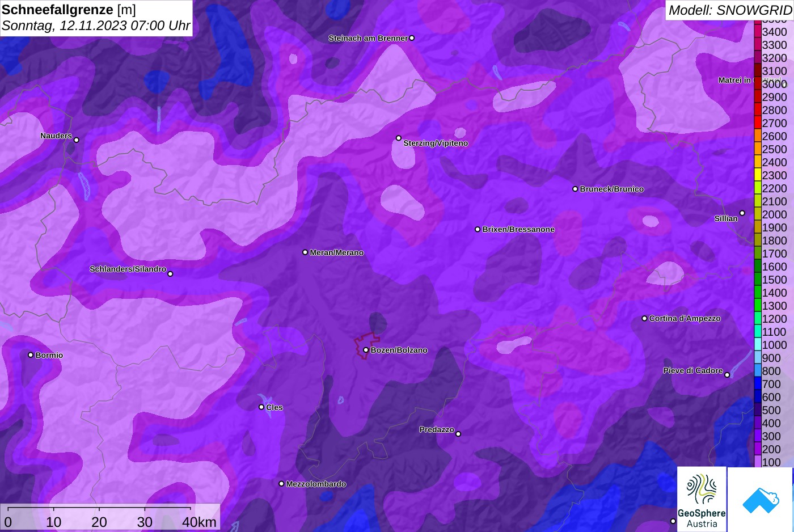Pick the red 2700 legend color swatch

coord(757,123)
